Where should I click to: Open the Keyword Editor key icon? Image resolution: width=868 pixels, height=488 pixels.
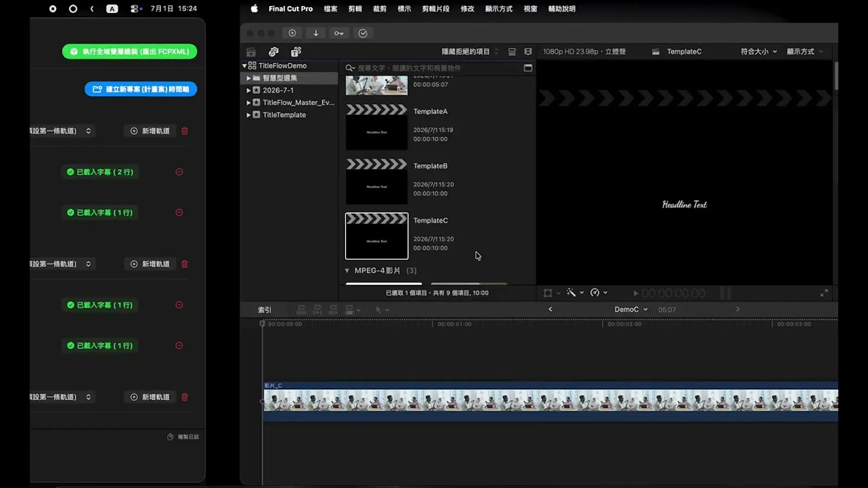point(339,33)
